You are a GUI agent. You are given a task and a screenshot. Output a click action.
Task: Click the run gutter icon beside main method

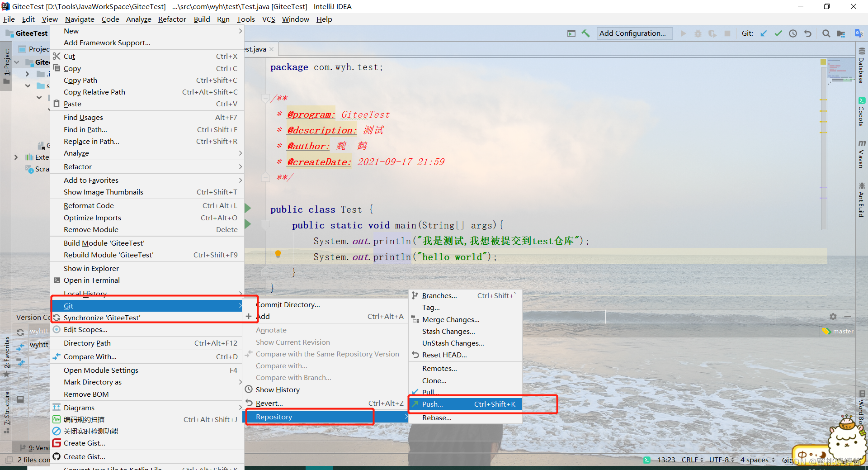(x=248, y=224)
